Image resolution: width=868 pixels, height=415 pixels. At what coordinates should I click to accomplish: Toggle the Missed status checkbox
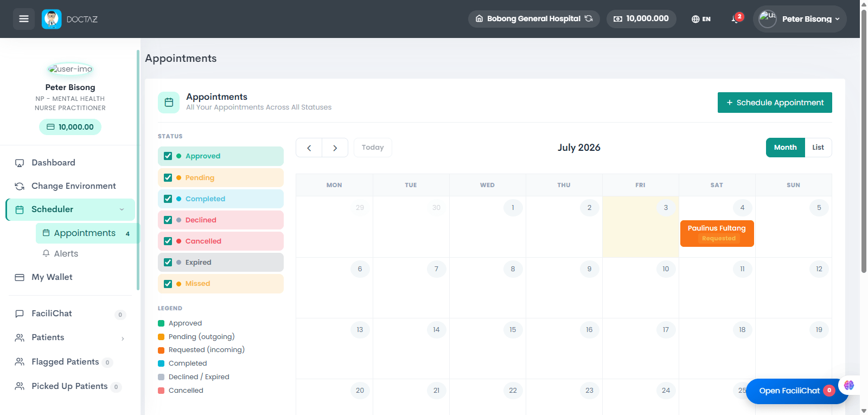click(x=168, y=284)
